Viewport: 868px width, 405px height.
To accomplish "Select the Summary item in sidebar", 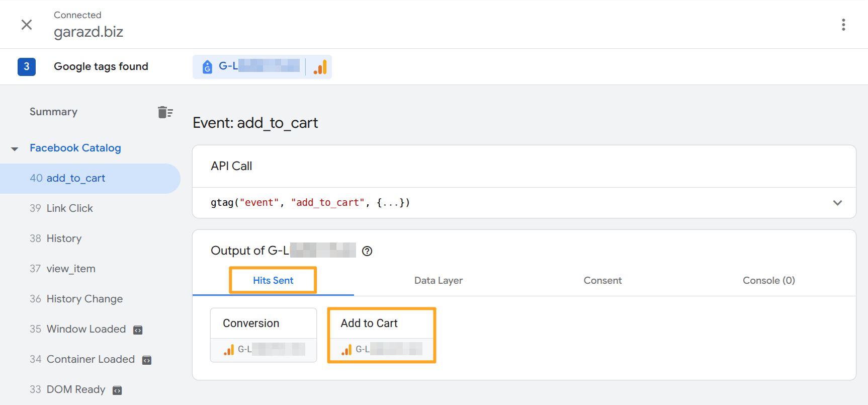I will 53,112.
